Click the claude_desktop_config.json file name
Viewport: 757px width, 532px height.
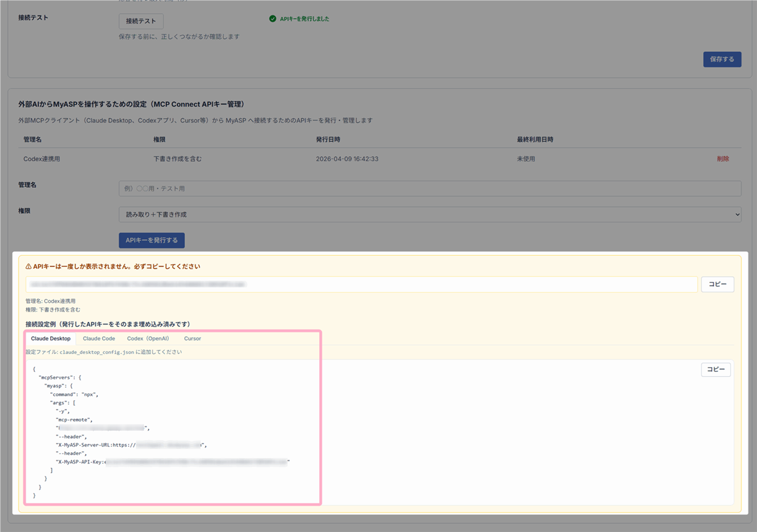tap(96, 352)
